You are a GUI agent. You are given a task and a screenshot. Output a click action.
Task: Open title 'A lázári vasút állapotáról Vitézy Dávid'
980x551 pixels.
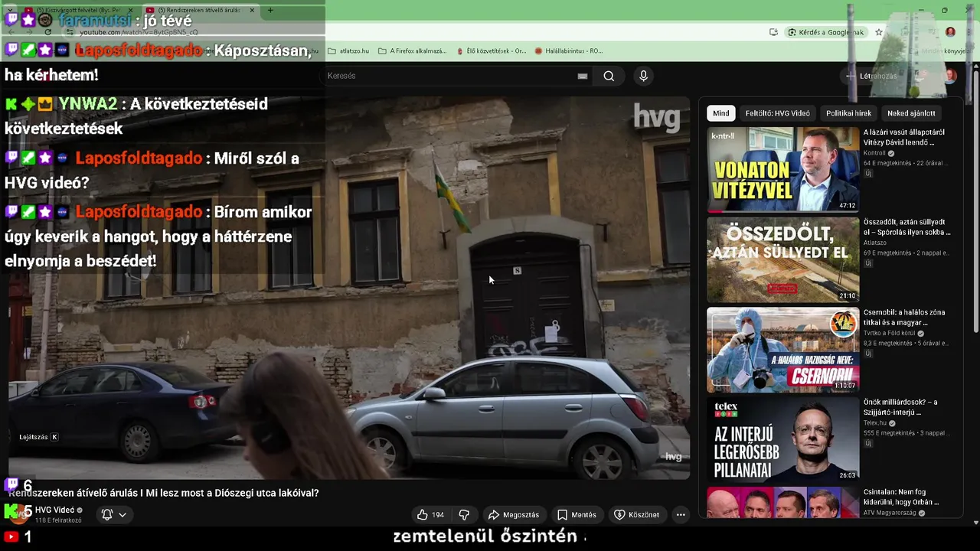904,137
